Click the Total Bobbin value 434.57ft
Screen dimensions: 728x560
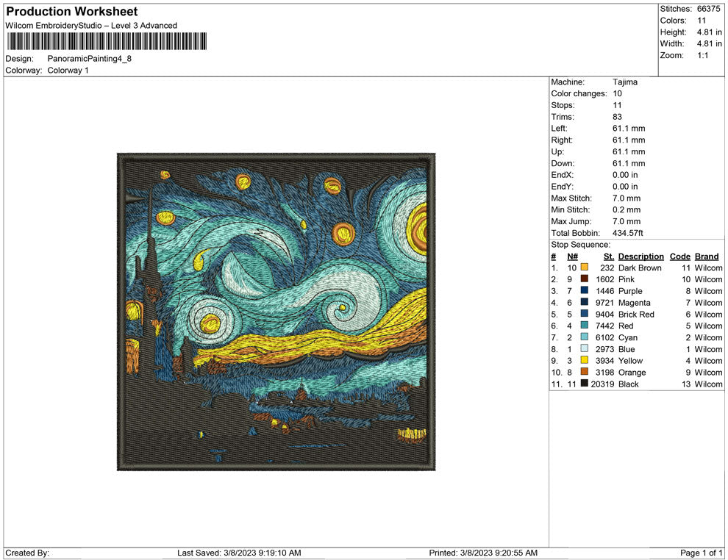[628, 233]
